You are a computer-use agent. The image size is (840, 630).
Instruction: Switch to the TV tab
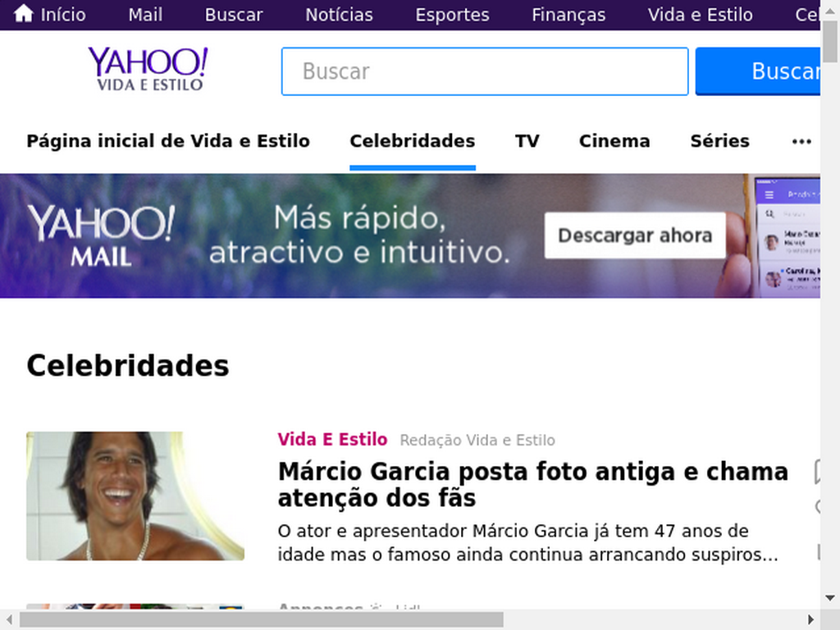[527, 141]
